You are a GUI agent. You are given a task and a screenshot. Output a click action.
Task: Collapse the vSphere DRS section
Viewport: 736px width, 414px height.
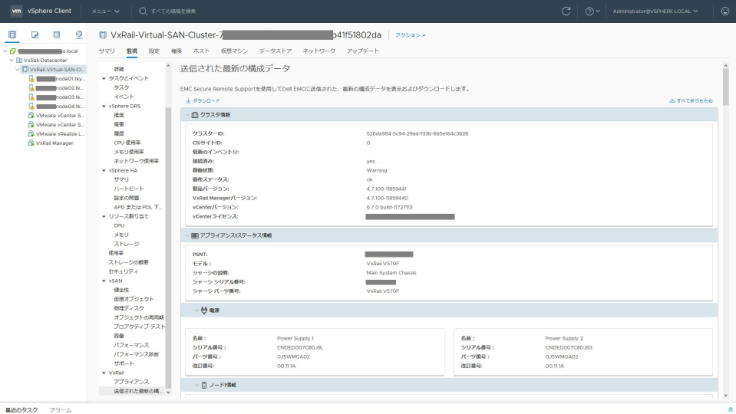click(x=104, y=106)
